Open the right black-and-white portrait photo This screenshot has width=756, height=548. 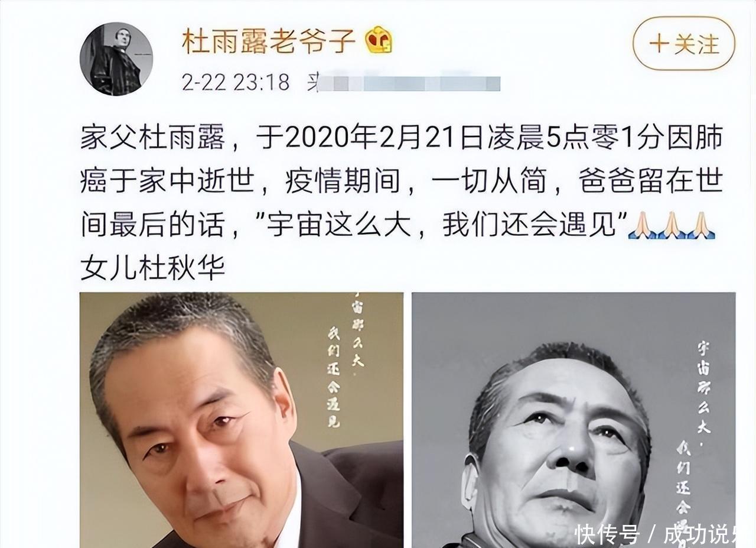(x=573, y=420)
